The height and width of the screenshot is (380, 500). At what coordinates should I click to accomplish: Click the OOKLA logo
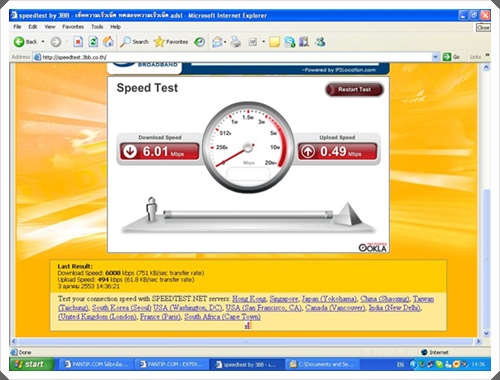coord(372,247)
